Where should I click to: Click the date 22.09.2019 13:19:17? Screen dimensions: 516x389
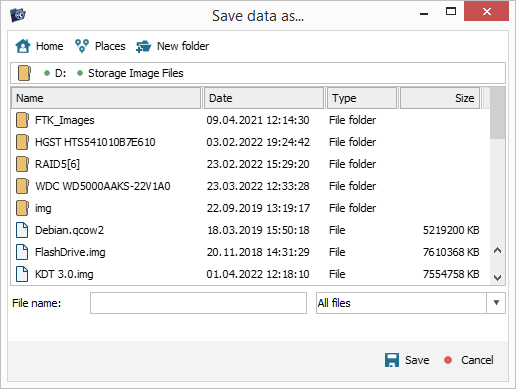(258, 208)
